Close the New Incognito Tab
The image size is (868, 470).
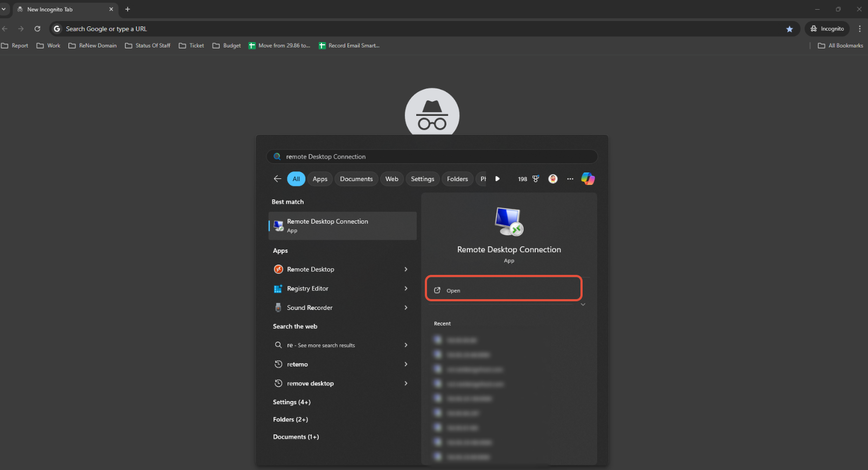tap(111, 9)
